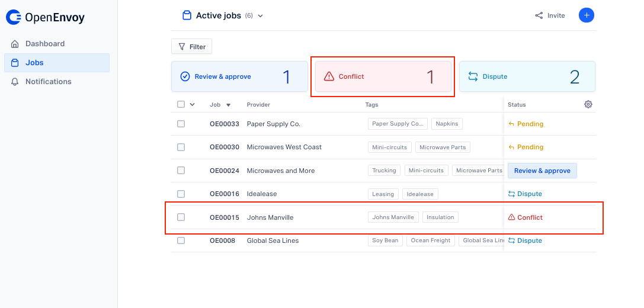Image resolution: width=644 pixels, height=308 pixels.
Task: Open the bulk selection dropdown arrow
Action: (x=192, y=104)
